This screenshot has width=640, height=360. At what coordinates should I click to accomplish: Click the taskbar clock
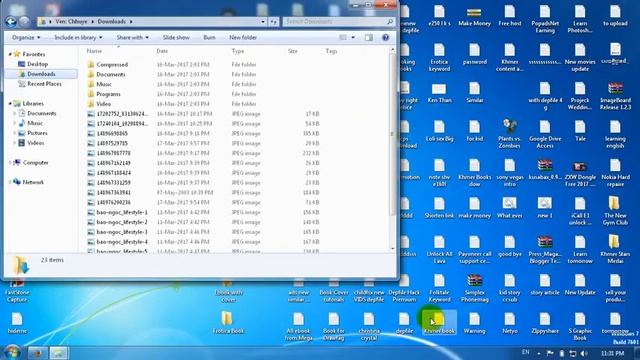click(x=612, y=353)
